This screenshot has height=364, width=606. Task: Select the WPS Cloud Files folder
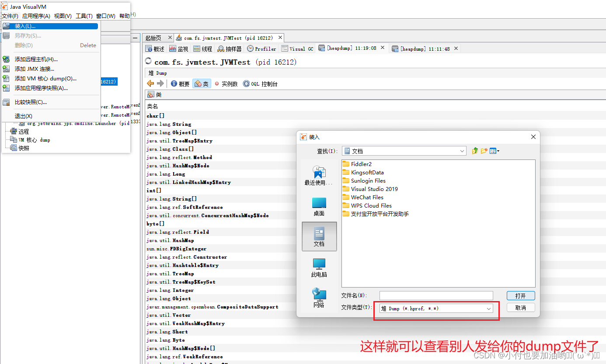(x=367, y=206)
